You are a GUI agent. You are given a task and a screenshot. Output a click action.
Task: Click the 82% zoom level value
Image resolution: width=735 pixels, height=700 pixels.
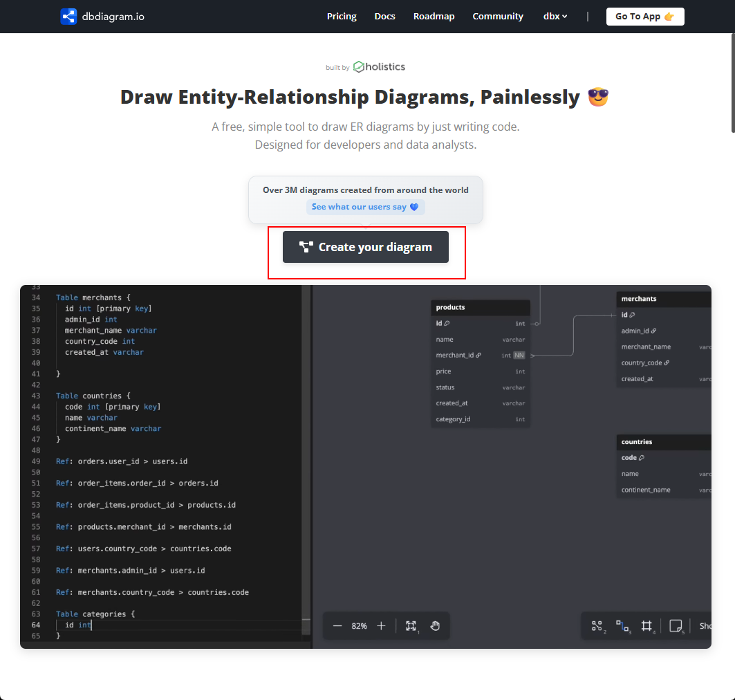(359, 626)
